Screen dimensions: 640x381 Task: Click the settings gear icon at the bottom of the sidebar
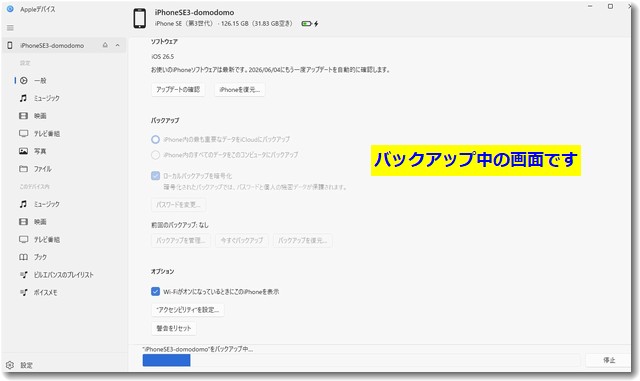point(10,365)
